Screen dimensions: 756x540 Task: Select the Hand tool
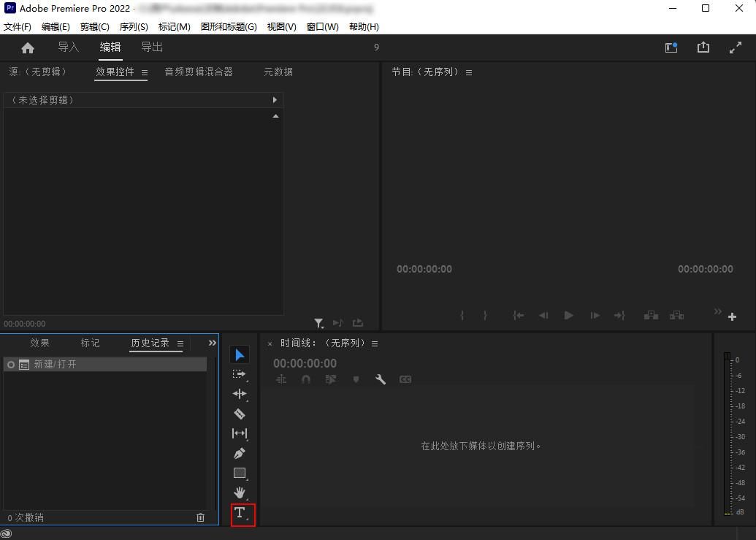pyautogui.click(x=240, y=493)
